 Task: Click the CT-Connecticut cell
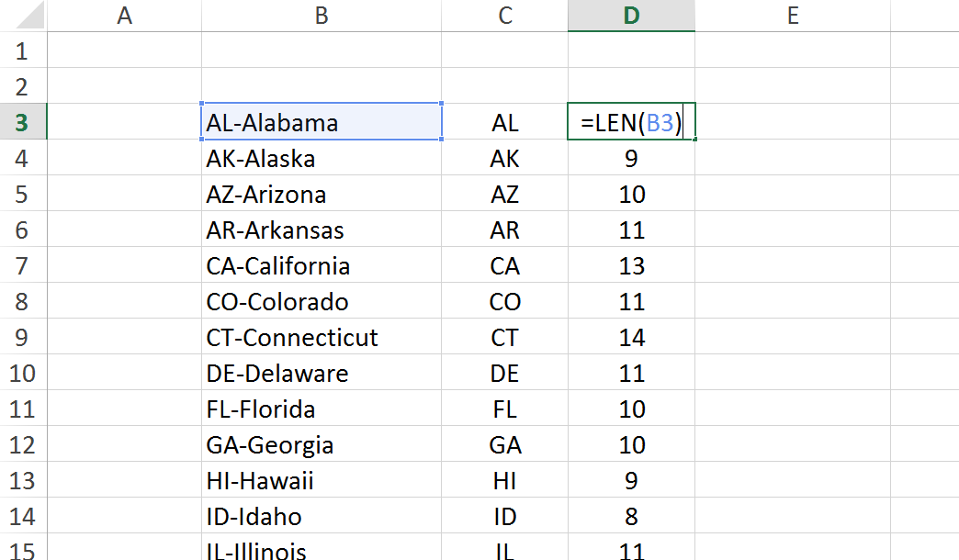coord(321,338)
